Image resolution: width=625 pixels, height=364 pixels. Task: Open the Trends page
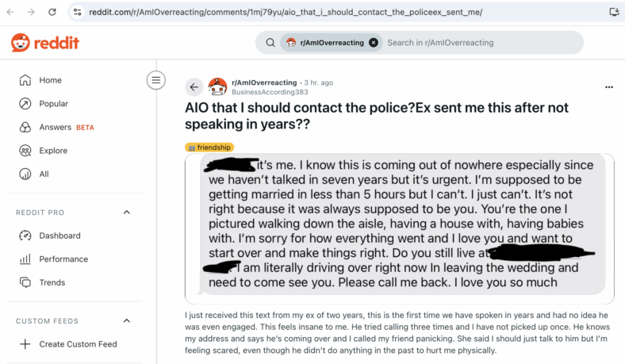(x=74, y=282)
